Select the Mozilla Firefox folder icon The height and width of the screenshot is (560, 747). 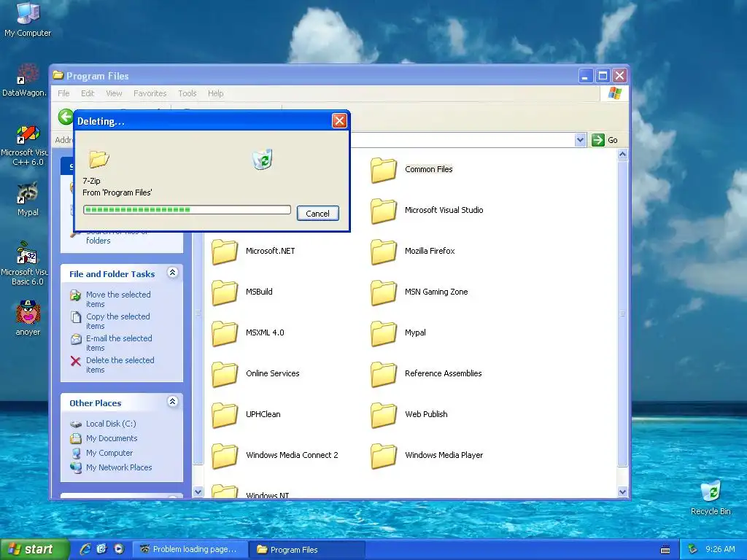[384, 252]
